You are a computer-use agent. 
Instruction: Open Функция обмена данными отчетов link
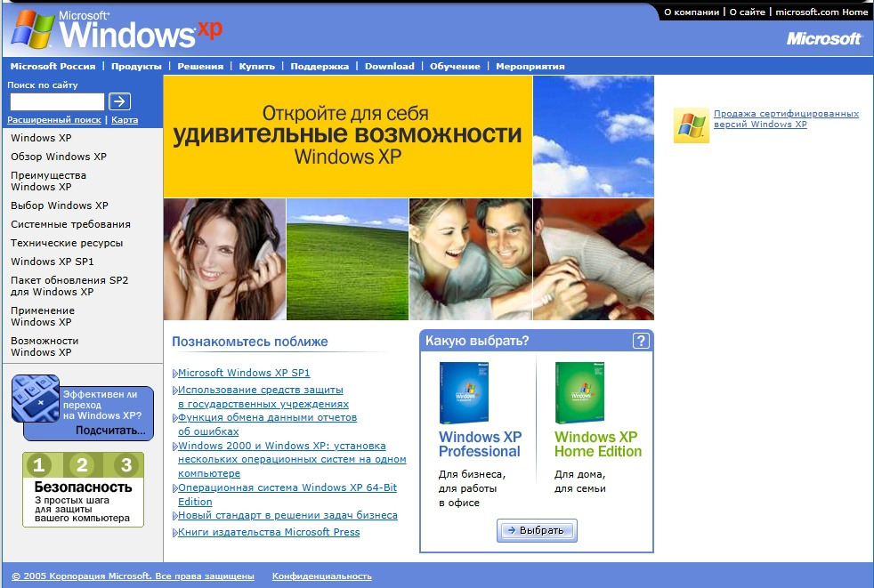point(268,424)
